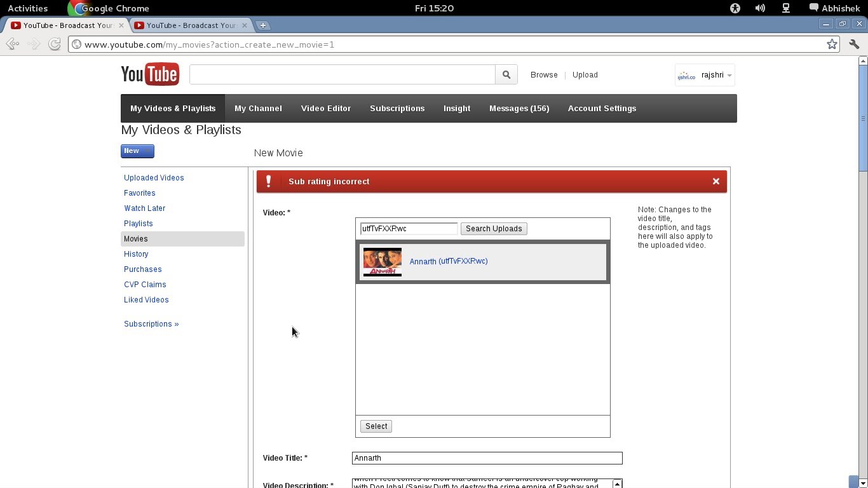Viewport: 868px width, 488px height.
Task: Click the Select button
Action: [x=376, y=426]
